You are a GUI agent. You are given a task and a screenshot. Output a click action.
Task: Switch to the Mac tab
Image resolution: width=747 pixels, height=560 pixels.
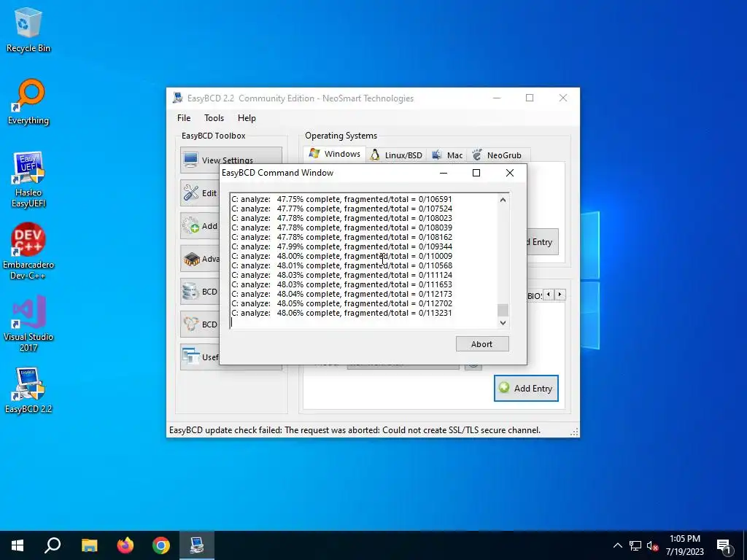(447, 155)
